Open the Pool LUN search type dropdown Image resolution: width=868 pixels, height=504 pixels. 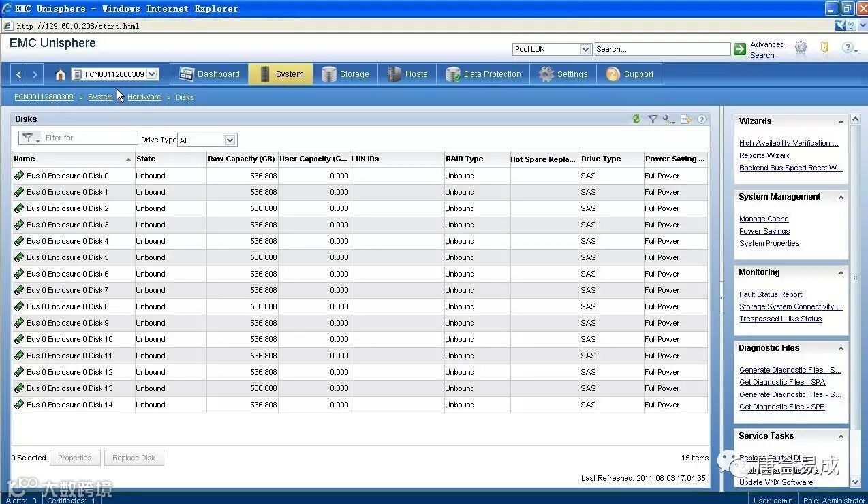point(585,49)
